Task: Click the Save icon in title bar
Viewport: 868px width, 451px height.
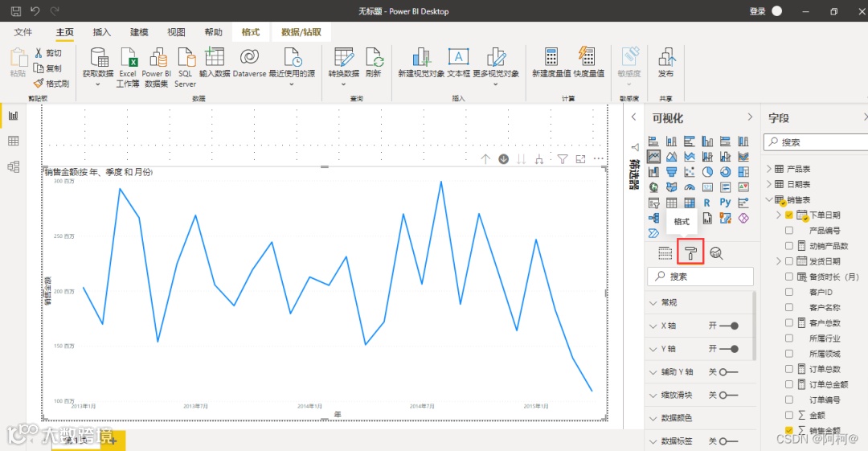Action: tap(16, 11)
